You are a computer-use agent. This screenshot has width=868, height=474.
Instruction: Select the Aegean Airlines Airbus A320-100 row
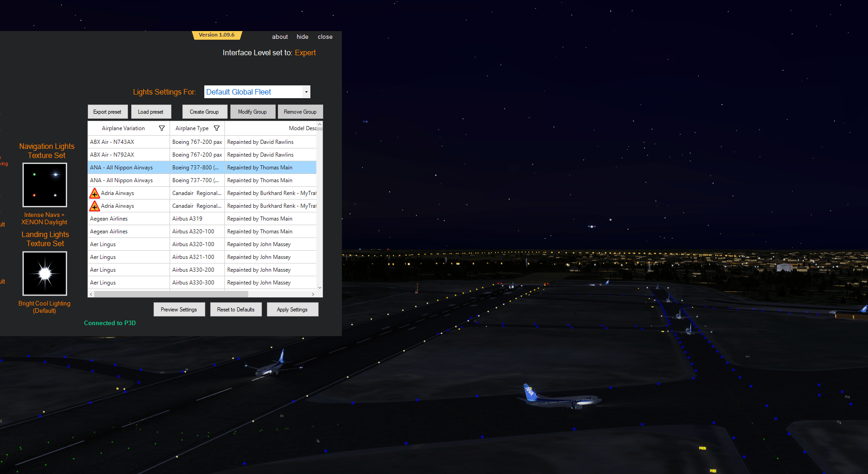pyautogui.click(x=202, y=232)
